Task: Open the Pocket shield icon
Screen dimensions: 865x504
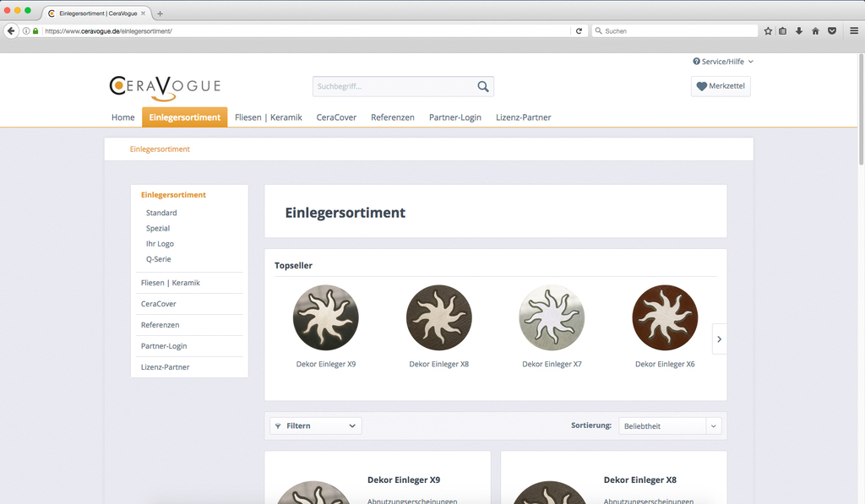Action: click(x=831, y=30)
